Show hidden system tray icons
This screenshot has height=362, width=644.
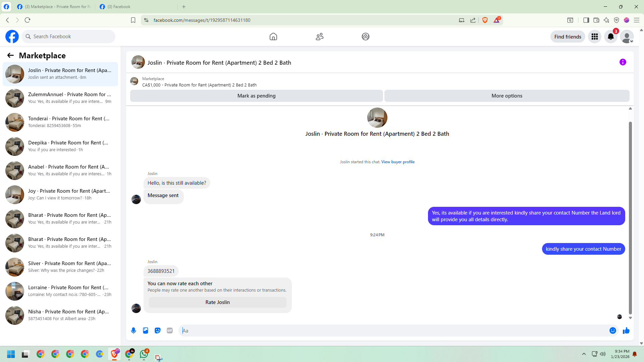point(584,354)
